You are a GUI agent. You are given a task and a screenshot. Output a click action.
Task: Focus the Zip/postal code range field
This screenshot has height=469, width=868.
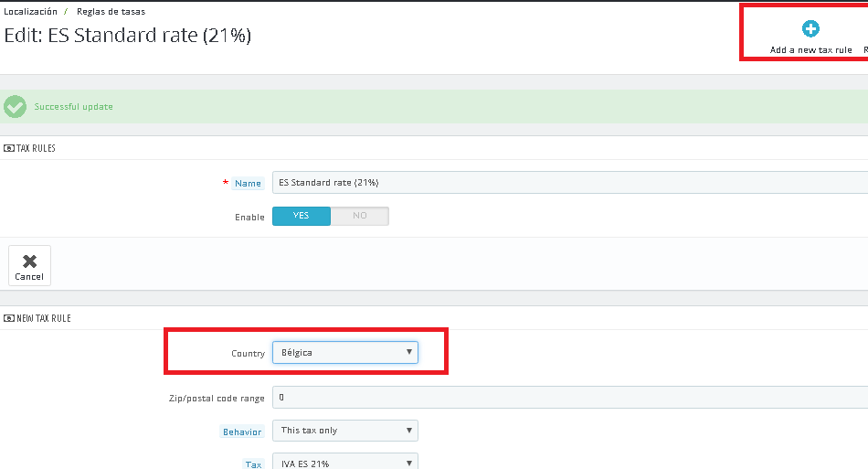click(x=566, y=398)
